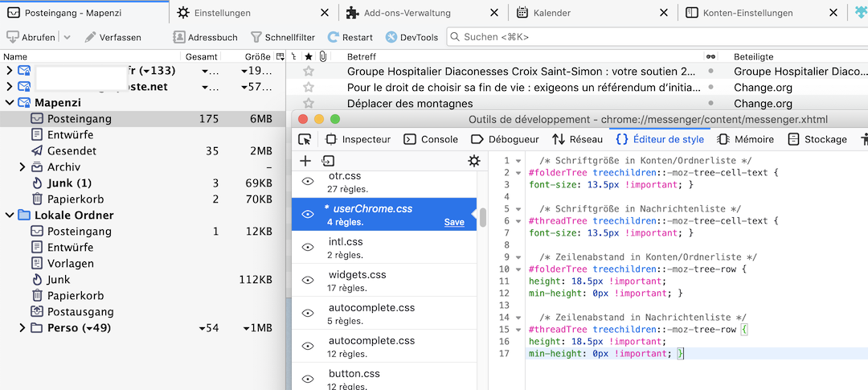This screenshot has height=390, width=868.
Task: Save the userChrome.css changes
Action: tap(454, 222)
